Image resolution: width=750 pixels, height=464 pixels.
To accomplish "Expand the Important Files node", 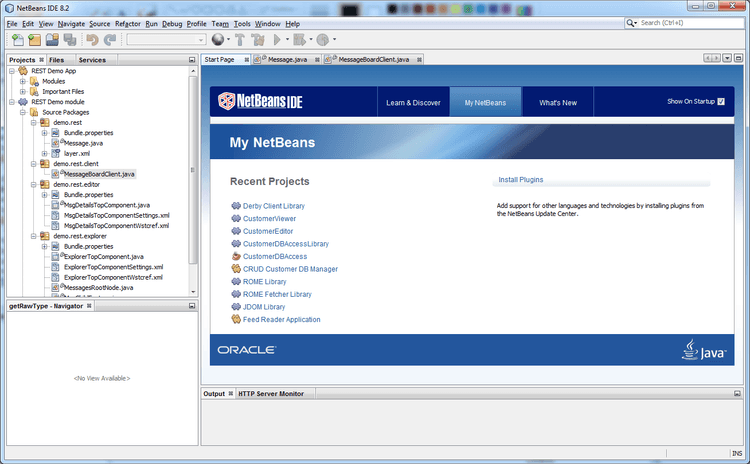I will coord(22,91).
